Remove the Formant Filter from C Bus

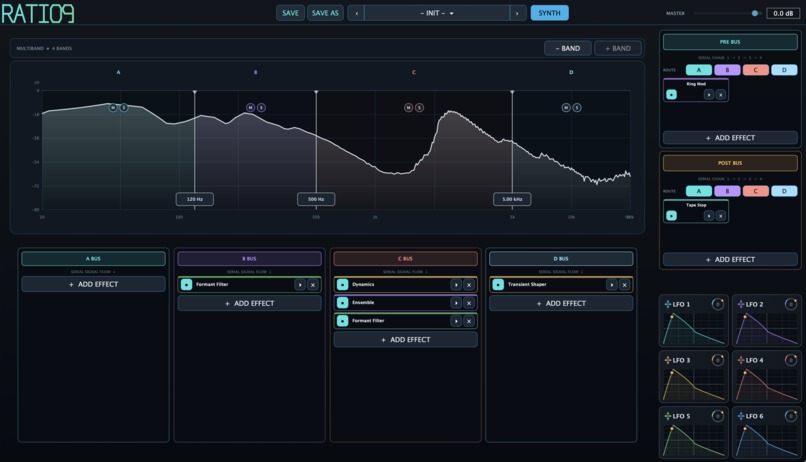coord(469,321)
